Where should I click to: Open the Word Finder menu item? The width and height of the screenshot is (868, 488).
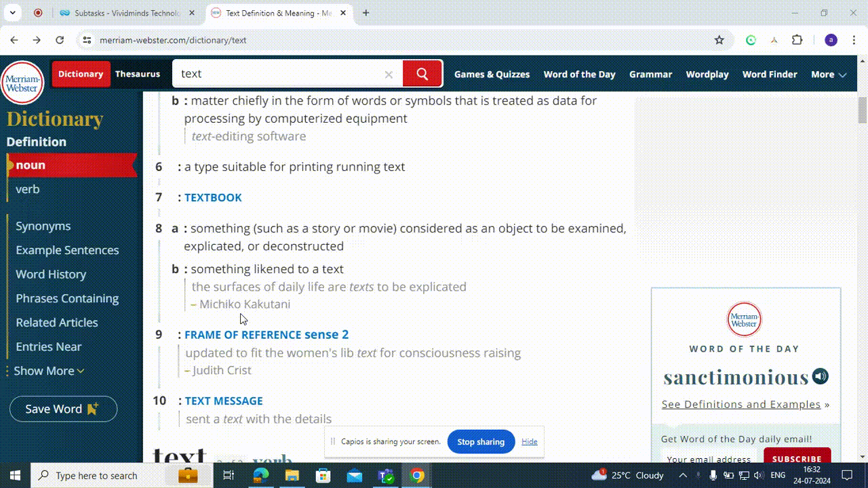(770, 75)
